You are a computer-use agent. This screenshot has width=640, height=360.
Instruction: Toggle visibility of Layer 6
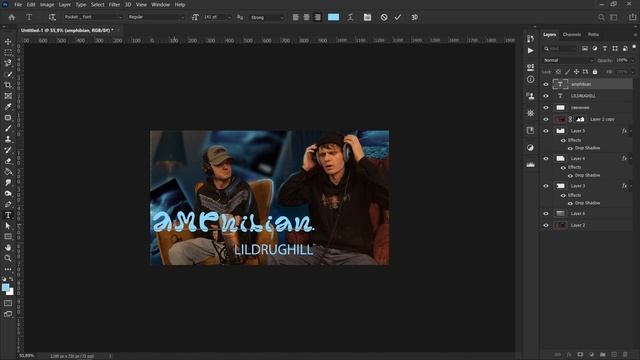546,213
